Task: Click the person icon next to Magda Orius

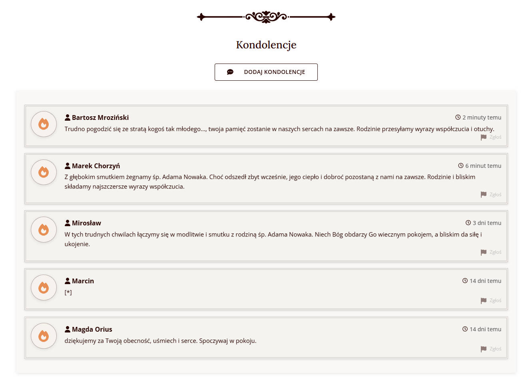Action: pos(68,329)
